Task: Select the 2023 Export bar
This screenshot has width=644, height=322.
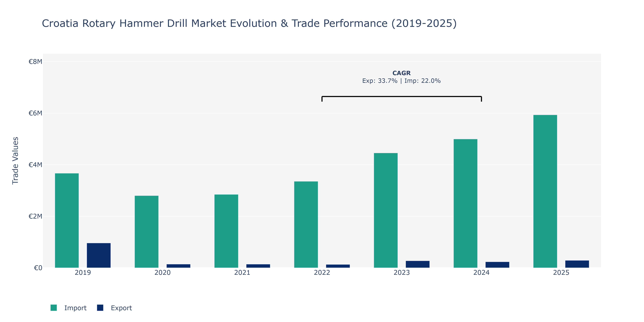Action: [418, 264]
